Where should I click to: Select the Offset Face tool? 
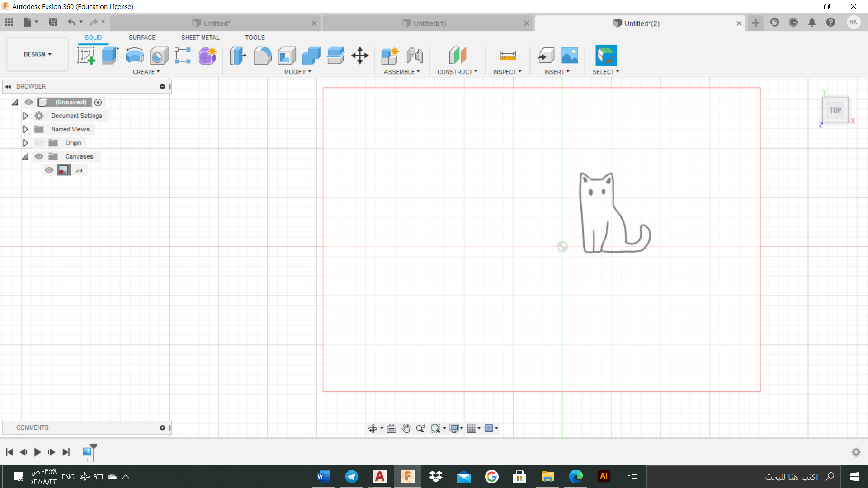point(335,56)
